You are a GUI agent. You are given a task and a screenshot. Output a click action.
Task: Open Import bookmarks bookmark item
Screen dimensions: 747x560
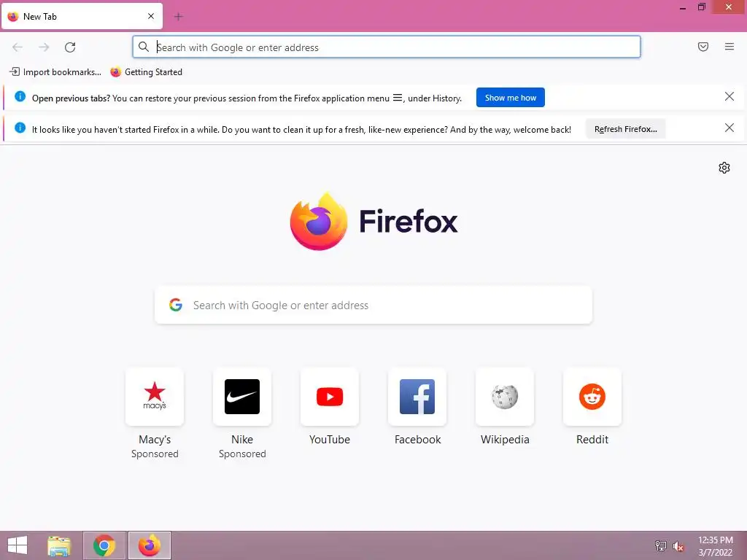[x=55, y=72]
